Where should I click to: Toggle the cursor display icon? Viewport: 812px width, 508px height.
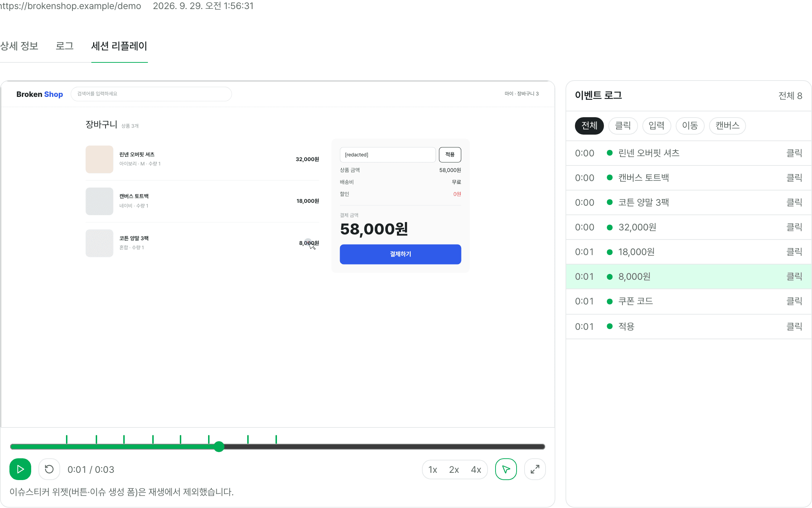(506, 469)
